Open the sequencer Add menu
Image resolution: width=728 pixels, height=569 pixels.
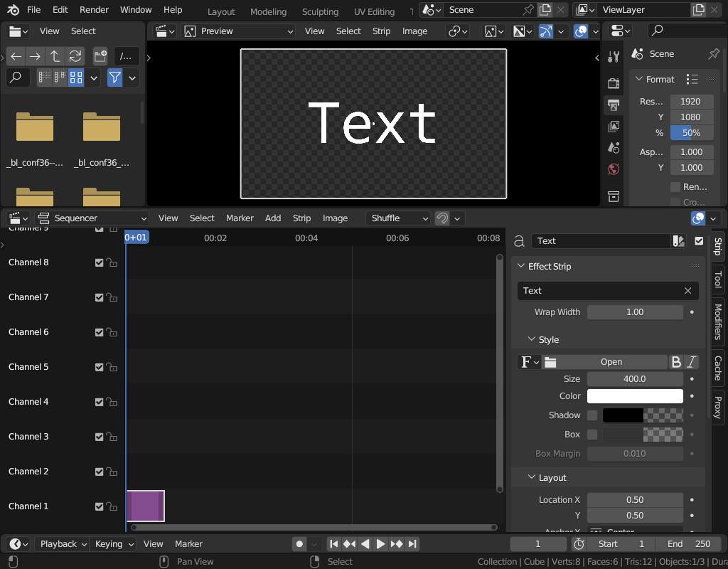273,218
